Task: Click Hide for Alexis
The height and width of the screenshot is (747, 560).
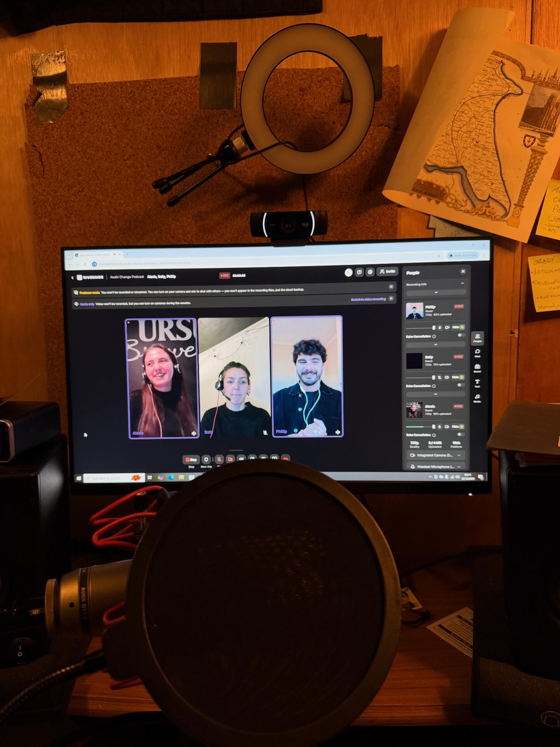Action: click(458, 426)
